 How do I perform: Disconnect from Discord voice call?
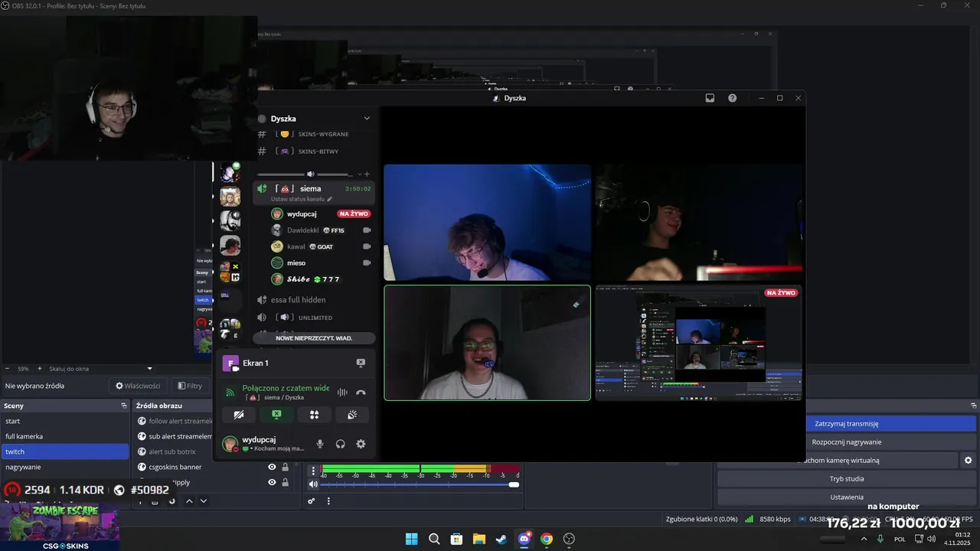[x=361, y=393]
